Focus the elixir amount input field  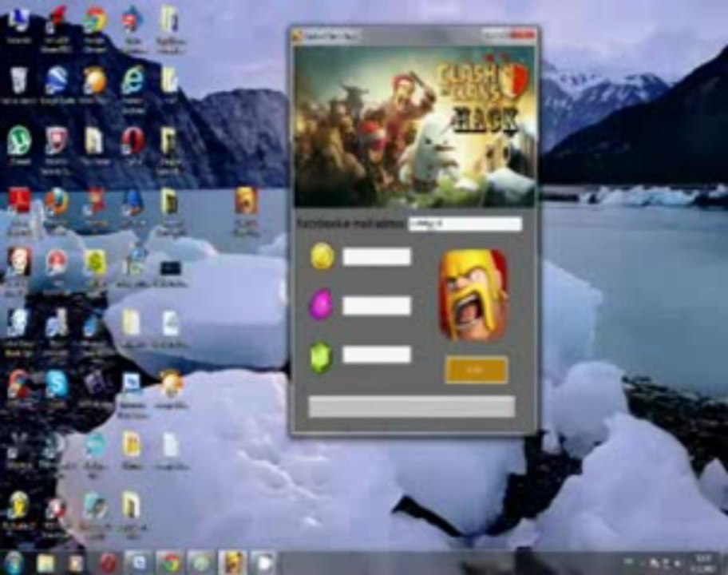pos(377,306)
